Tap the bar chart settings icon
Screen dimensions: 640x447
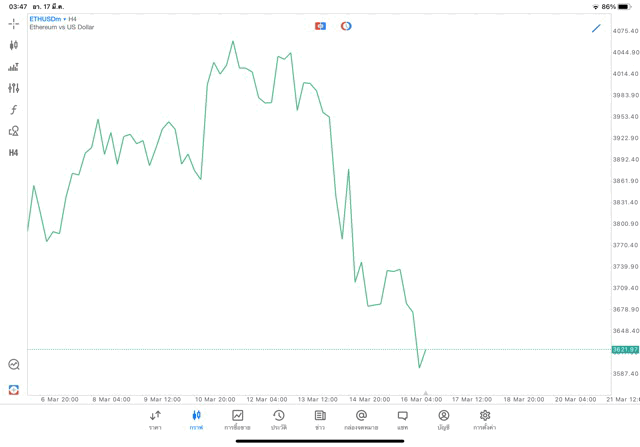click(13, 67)
